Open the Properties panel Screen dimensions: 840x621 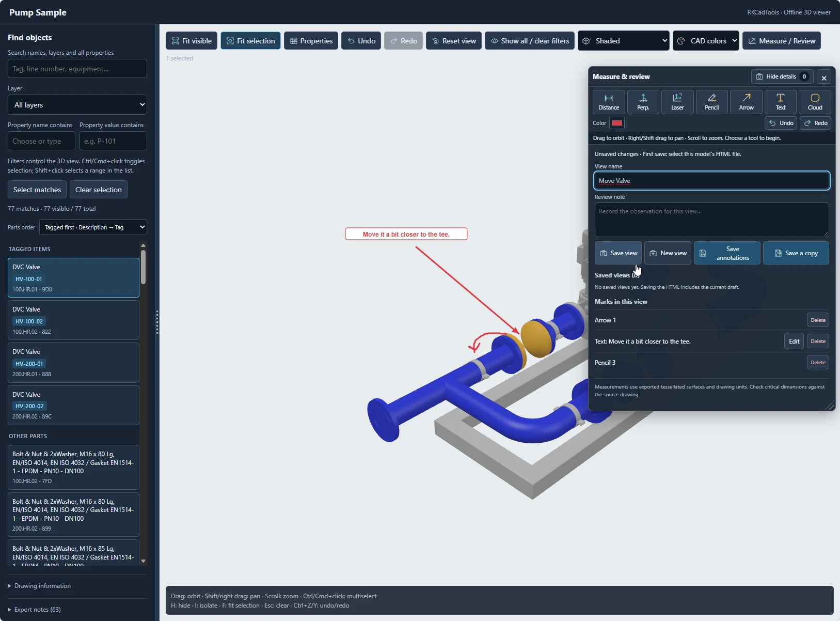311,41
